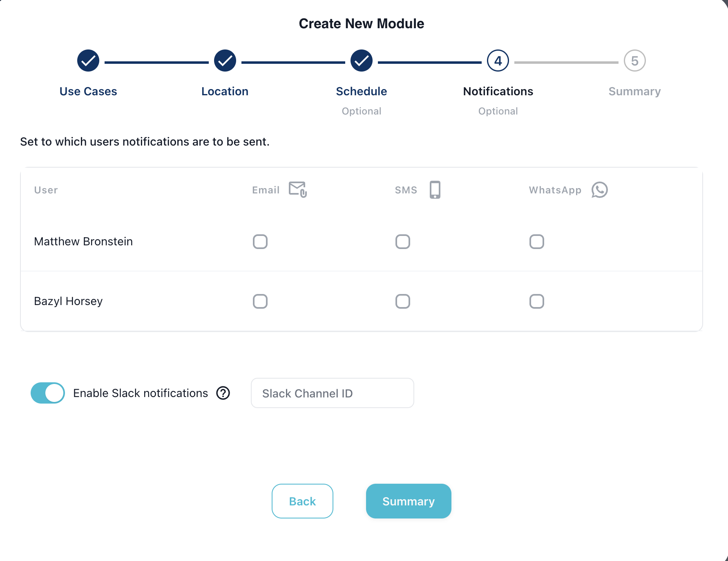Select the Summary step label
The height and width of the screenshot is (561, 728).
(634, 91)
